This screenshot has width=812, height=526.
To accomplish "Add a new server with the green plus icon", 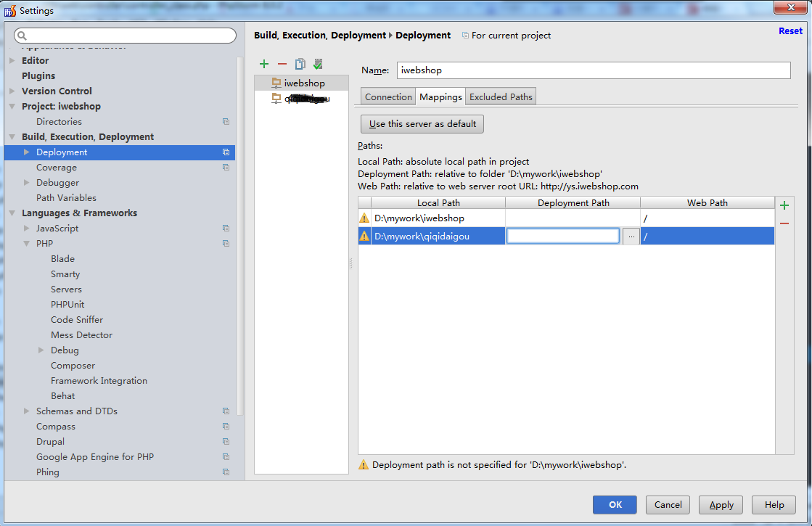I will point(264,64).
